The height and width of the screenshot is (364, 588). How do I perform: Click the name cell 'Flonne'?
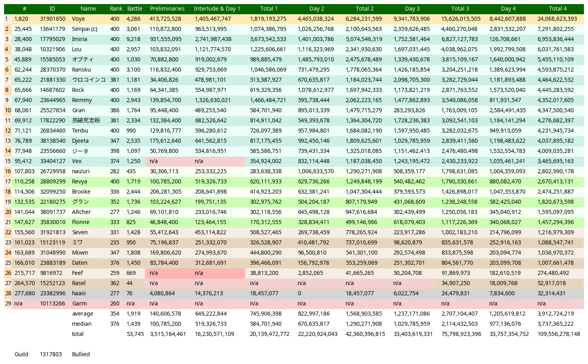tap(81, 222)
